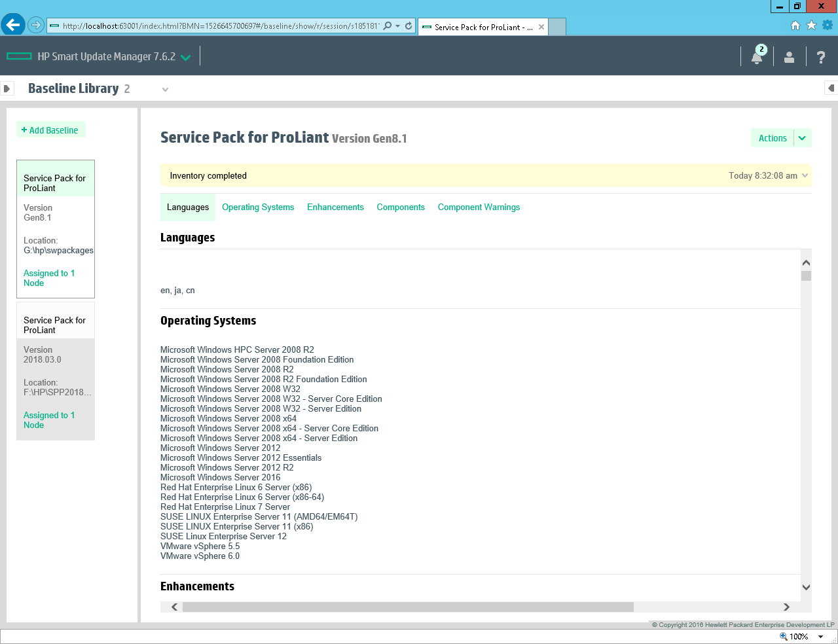
Task: Open the Actions dropdown menu
Action: [x=802, y=138]
